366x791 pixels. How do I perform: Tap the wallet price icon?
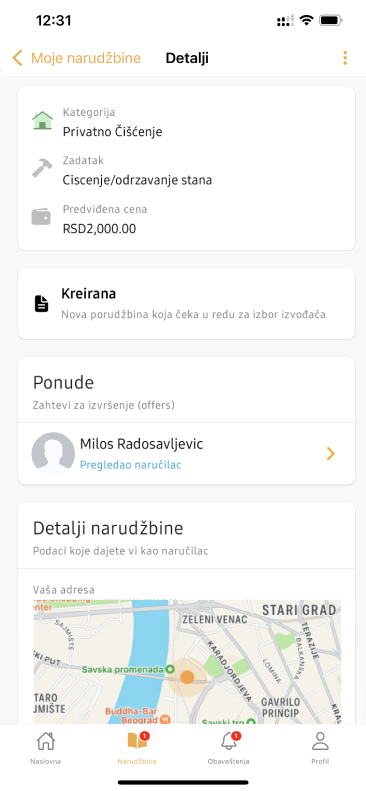(x=41, y=217)
